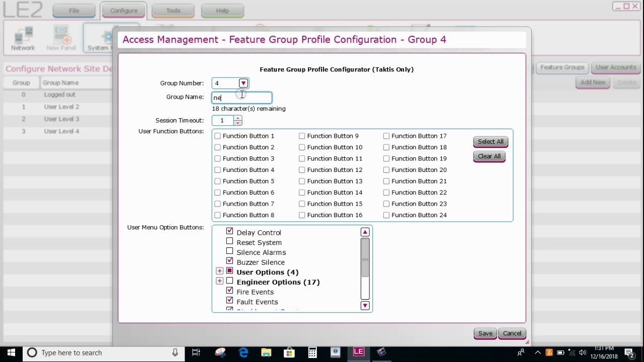The image size is (644, 362).
Task: Open the paint app taskbar icon
Action: (220, 352)
